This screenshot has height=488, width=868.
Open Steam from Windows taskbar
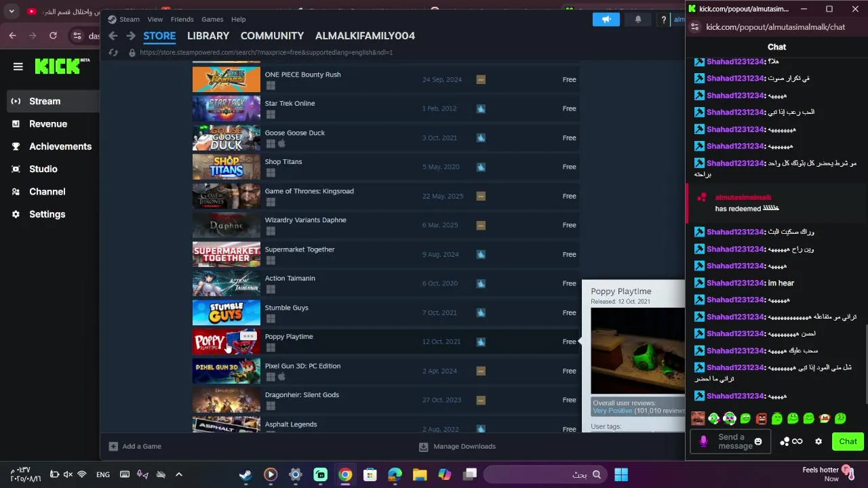pyautogui.click(x=245, y=474)
